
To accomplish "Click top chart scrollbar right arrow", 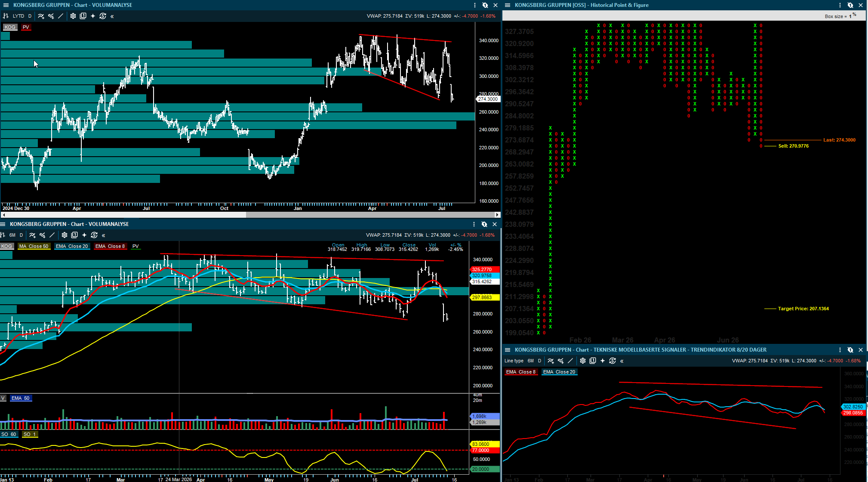I will tap(497, 214).
